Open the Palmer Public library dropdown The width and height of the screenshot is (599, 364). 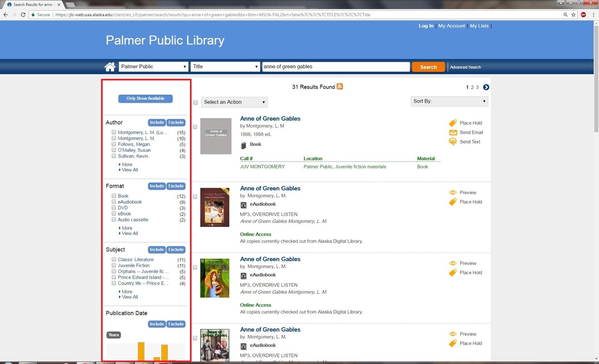154,67
